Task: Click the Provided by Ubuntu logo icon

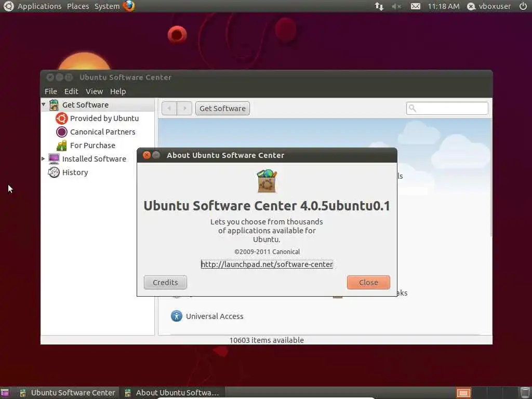Action: (x=61, y=118)
